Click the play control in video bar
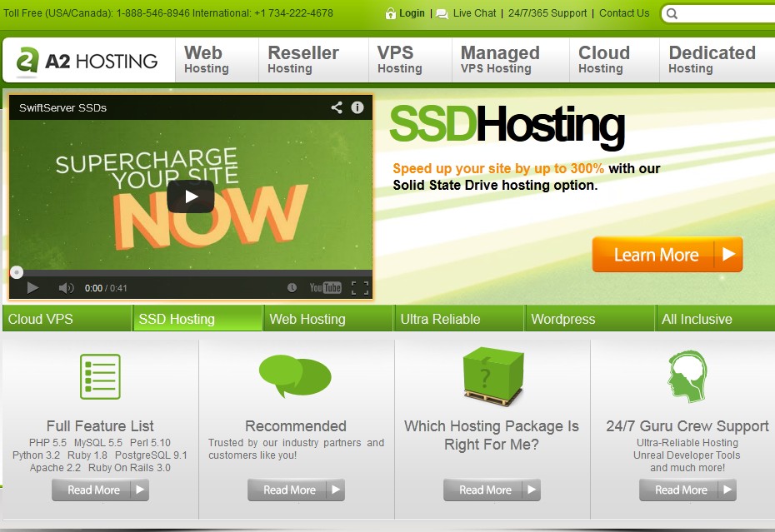The height and width of the screenshot is (532, 775). [32, 288]
